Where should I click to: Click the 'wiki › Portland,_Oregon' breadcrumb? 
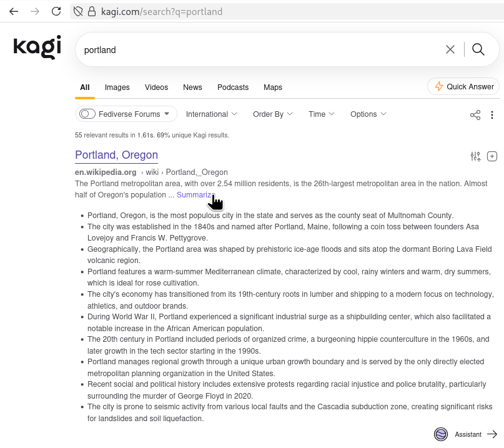tap(187, 172)
